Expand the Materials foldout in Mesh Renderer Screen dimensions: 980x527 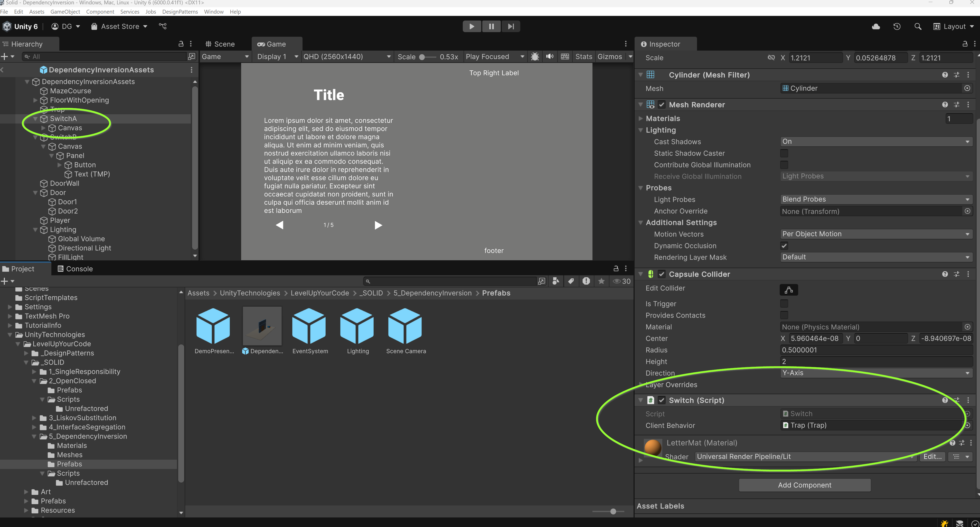(641, 119)
